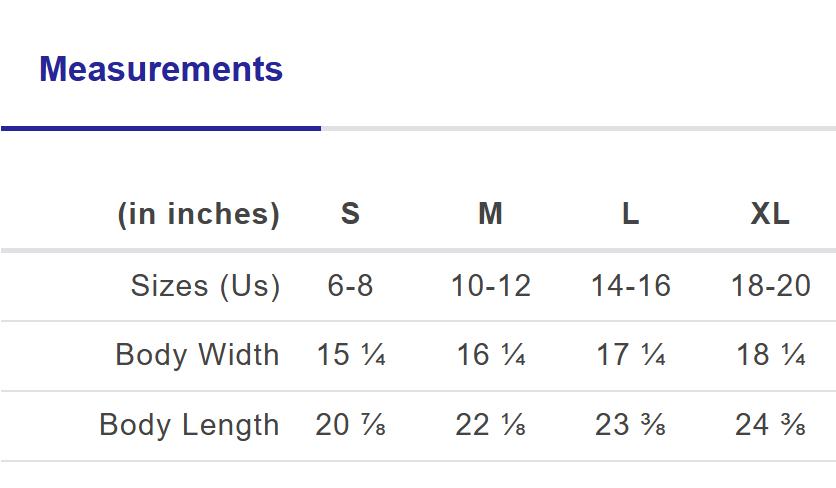Select the M size column header
The width and height of the screenshot is (836, 488).
pyautogui.click(x=490, y=214)
